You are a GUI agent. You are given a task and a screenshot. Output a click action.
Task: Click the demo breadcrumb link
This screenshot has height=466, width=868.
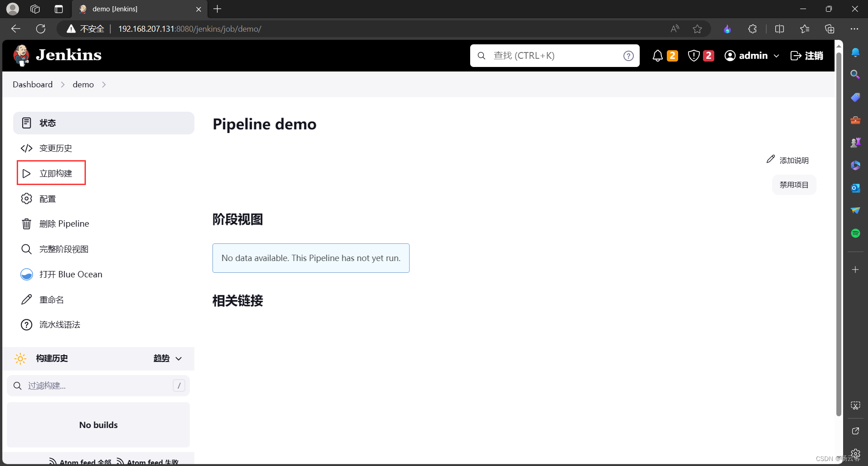coord(83,85)
